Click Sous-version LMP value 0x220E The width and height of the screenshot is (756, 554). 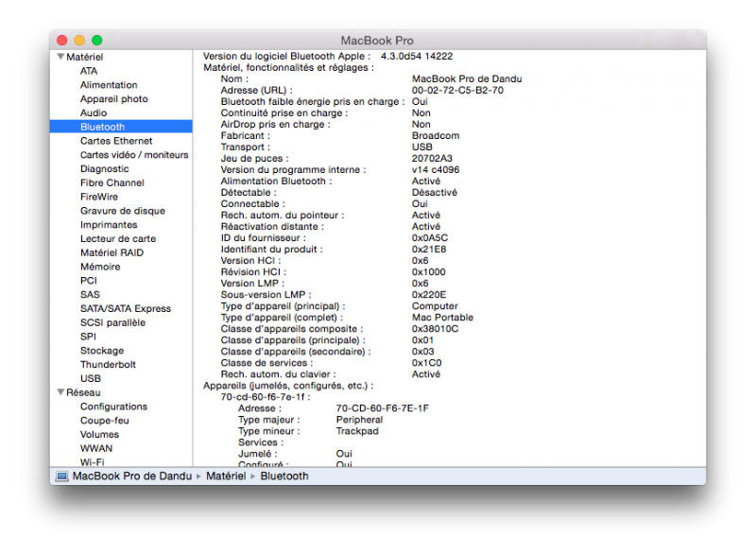click(429, 295)
